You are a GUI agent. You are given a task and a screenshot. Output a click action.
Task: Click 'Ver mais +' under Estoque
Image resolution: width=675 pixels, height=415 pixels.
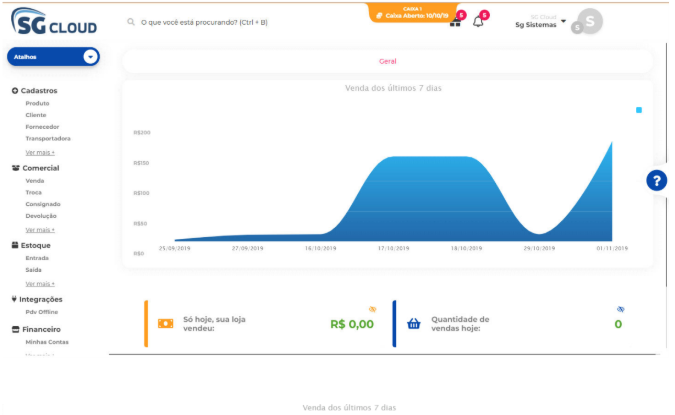(x=40, y=284)
